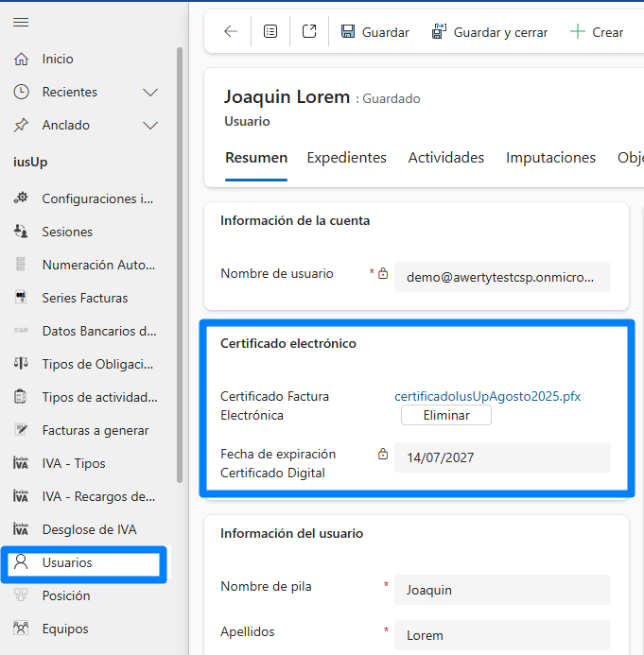Click the Crear plus button
Screen dimensions: 644x655
tap(597, 32)
